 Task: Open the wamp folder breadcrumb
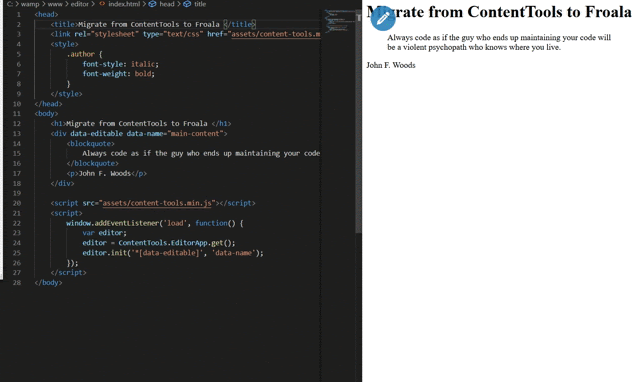point(29,4)
